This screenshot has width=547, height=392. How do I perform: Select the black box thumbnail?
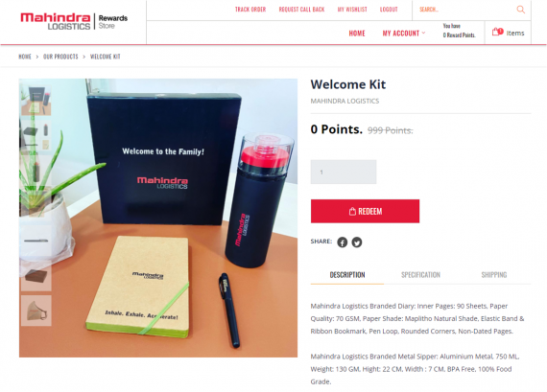click(36, 276)
